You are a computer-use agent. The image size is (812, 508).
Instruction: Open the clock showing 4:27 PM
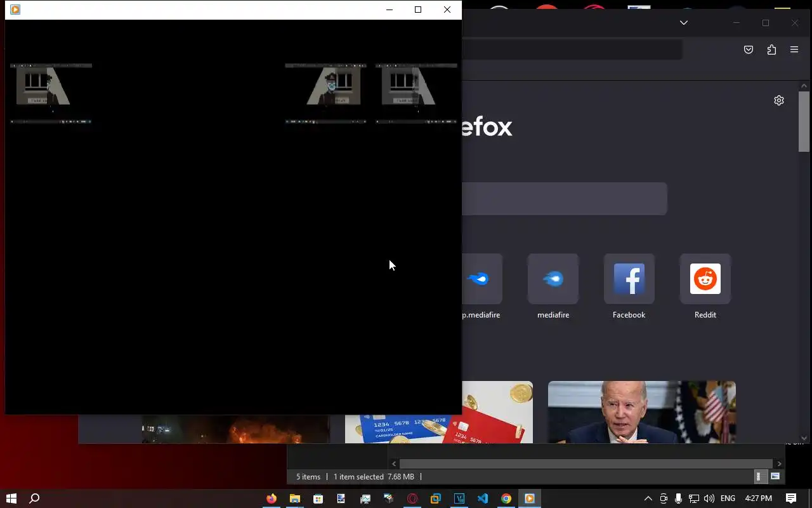(x=758, y=498)
